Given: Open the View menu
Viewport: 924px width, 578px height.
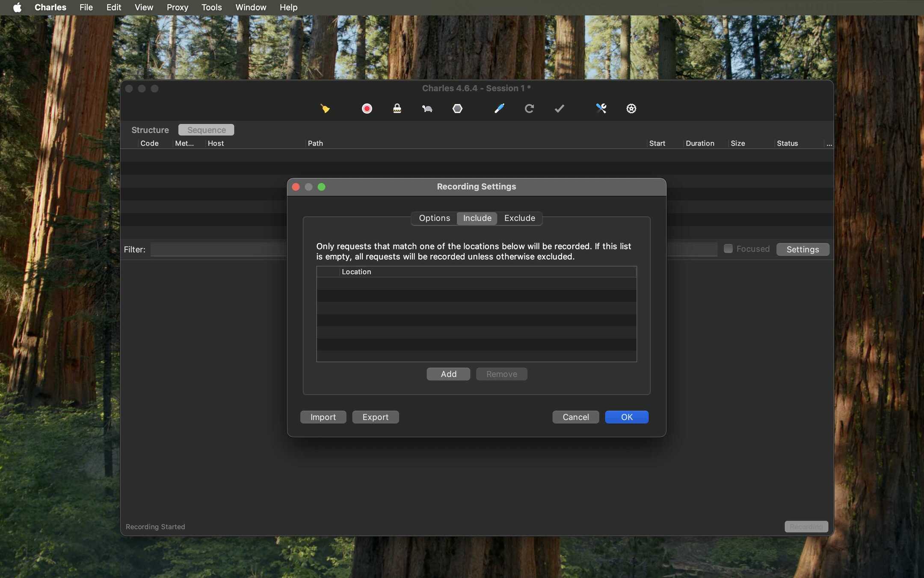Looking at the screenshot, I should click(144, 7).
